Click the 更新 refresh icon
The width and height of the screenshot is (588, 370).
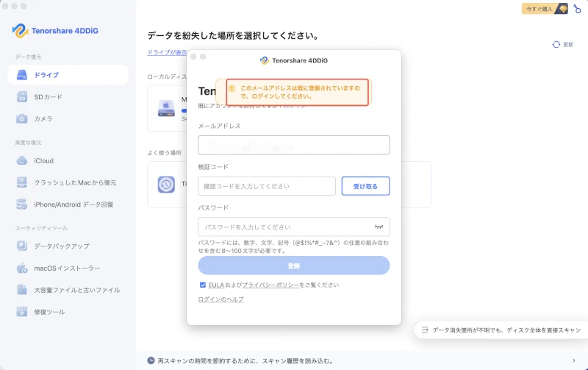556,44
